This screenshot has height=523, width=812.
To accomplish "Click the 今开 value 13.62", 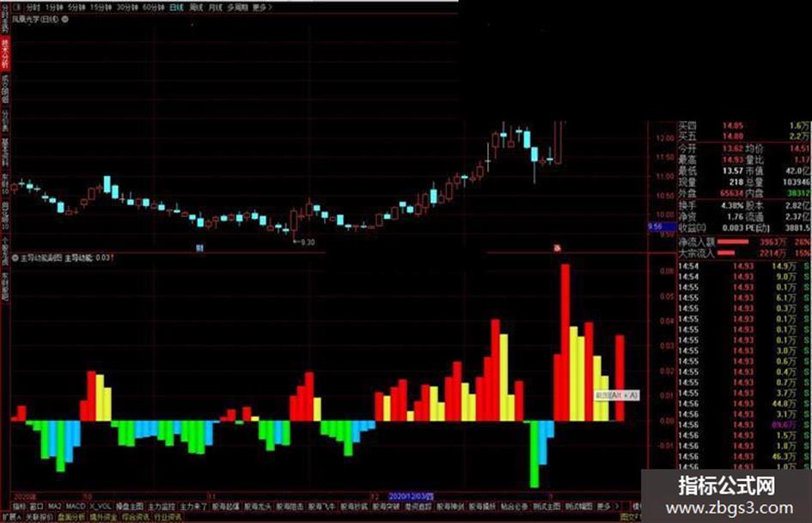I will tap(733, 149).
